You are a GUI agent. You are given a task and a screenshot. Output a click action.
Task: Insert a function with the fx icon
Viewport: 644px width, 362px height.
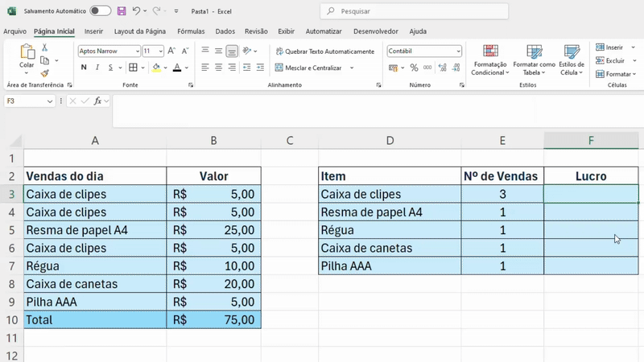97,101
